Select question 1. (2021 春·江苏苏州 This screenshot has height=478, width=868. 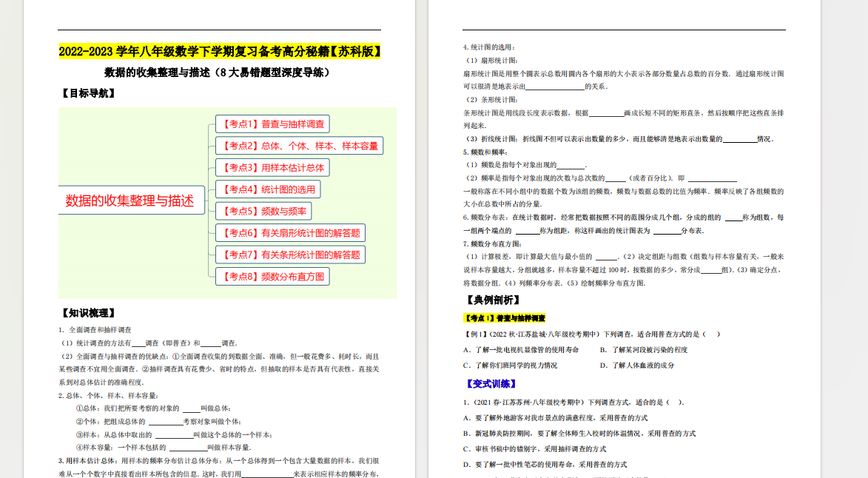574,403
